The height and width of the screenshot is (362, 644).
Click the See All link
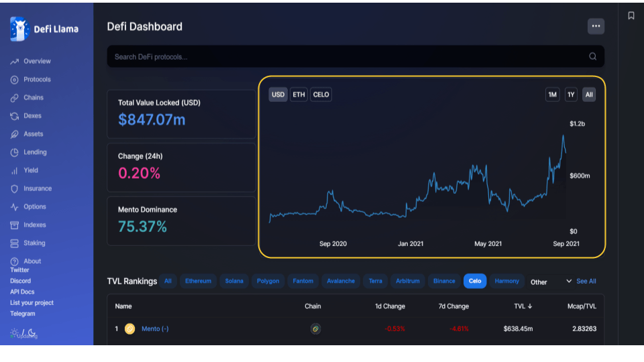(586, 282)
